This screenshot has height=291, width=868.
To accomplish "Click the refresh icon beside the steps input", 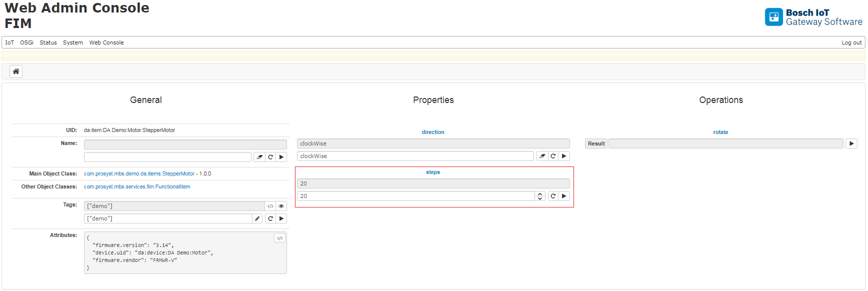I will (553, 195).
